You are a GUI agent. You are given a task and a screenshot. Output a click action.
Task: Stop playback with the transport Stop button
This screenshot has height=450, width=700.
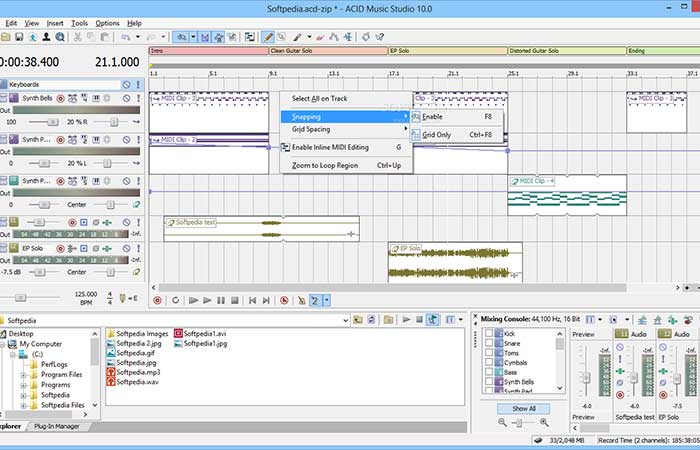click(235, 299)
